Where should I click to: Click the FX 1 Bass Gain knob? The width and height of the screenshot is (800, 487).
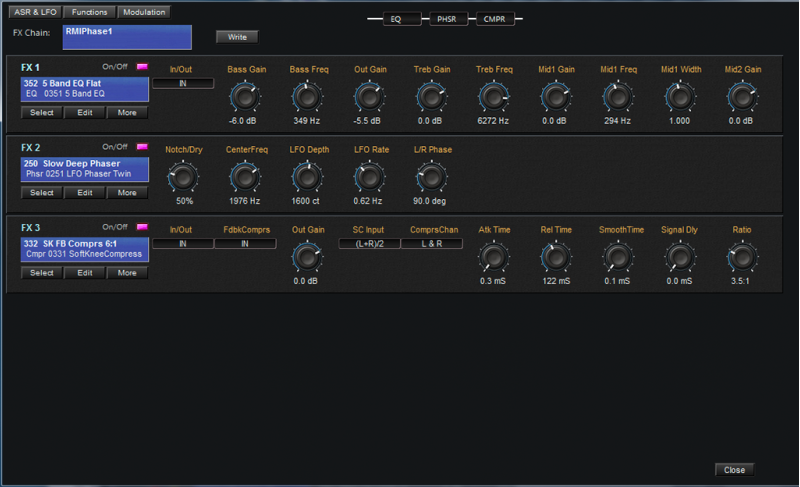pyautogui.click(x=245, y=96)
